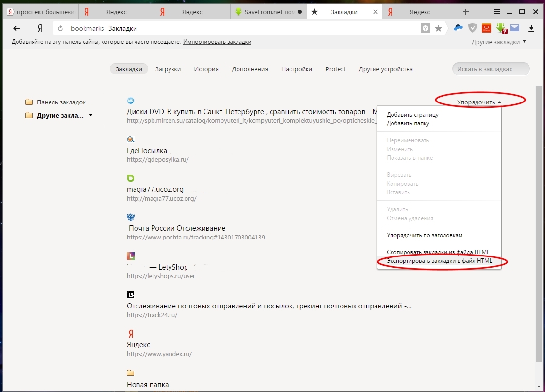Click the ГдеПосылка bookmark favicon
The image size is (545, 392).
[x=130, y=139]
